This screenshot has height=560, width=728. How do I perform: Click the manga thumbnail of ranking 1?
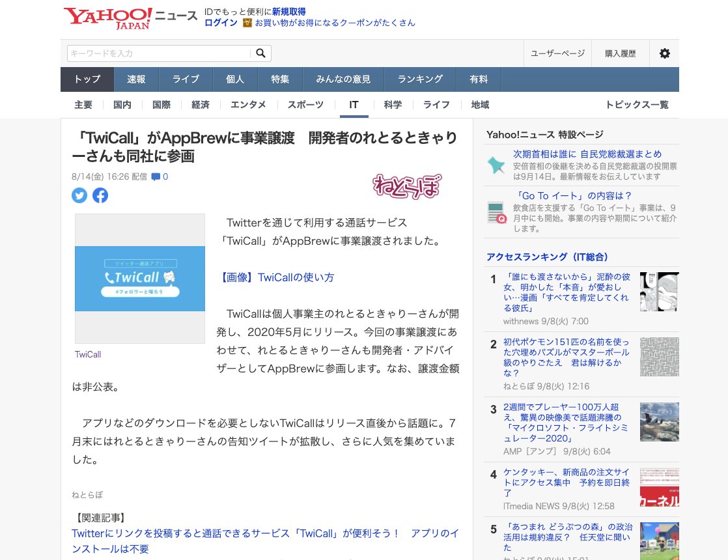[659, 292]
